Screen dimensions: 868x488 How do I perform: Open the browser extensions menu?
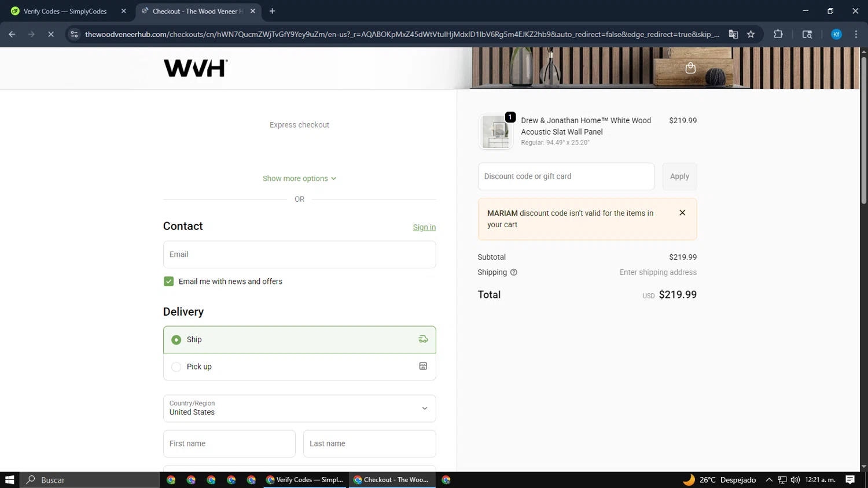pyautogui.click(x=778, y=34)
